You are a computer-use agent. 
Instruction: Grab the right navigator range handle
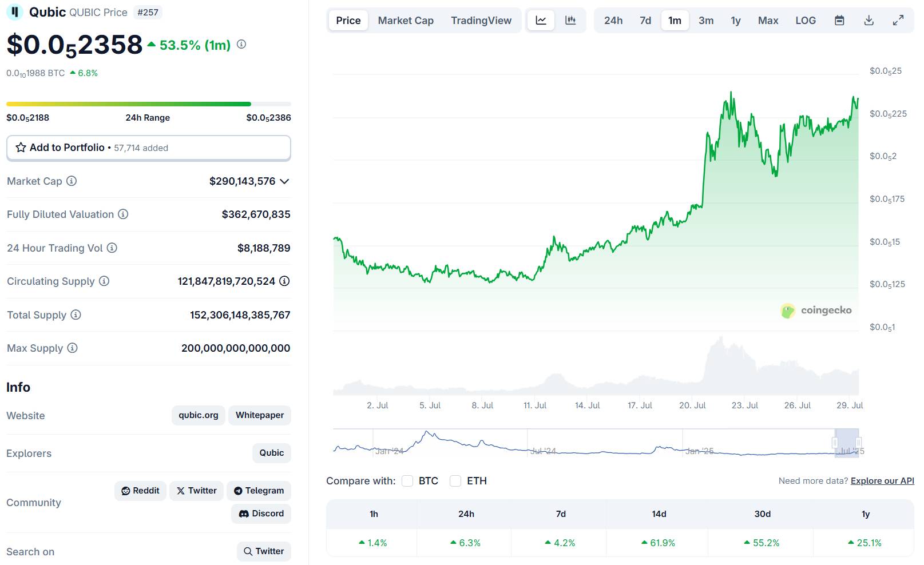tap(858, 443)
